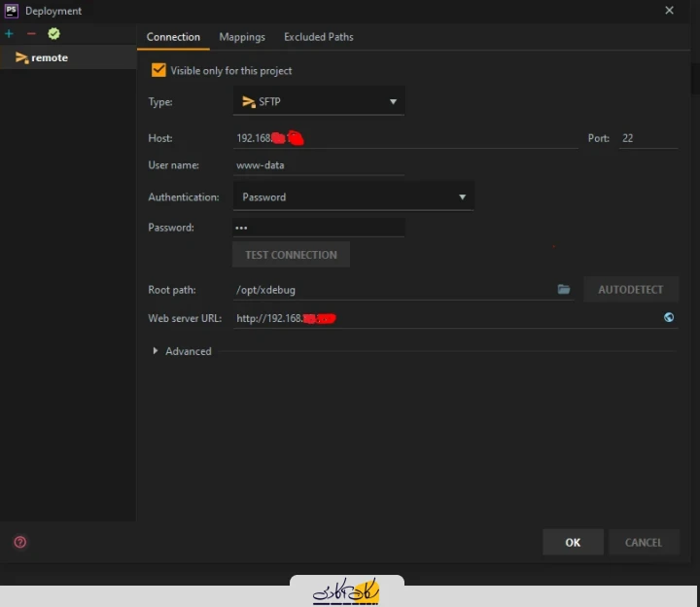700x607 pixels.
Task: Click the OK button
Action: (573, 542)
